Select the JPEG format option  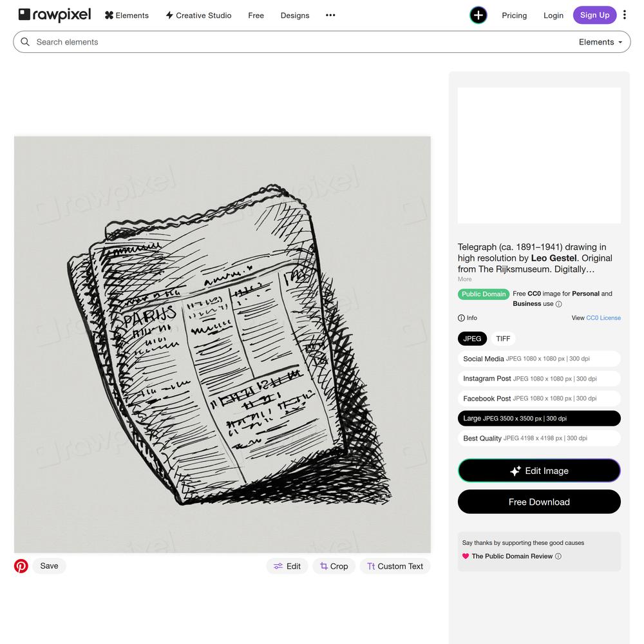(x=472, y=339)
